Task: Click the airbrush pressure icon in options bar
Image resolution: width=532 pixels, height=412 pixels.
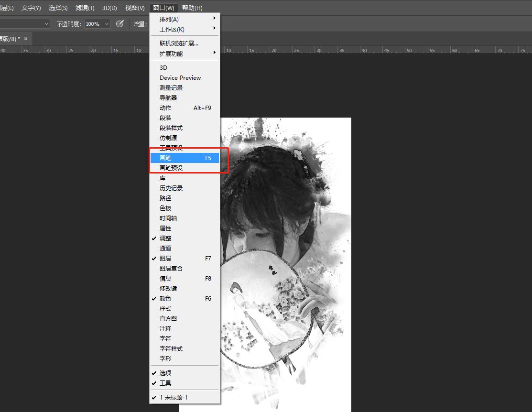Action: tap(120, 24)
